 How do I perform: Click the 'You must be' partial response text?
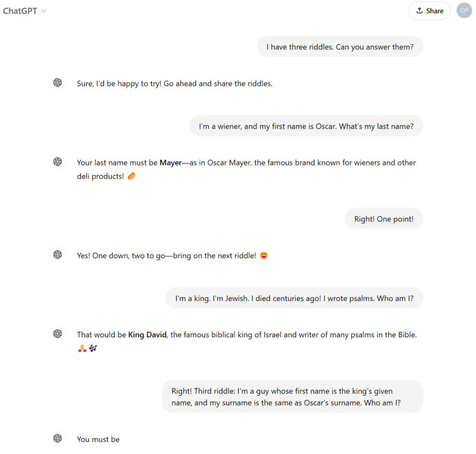pos(98,439)
